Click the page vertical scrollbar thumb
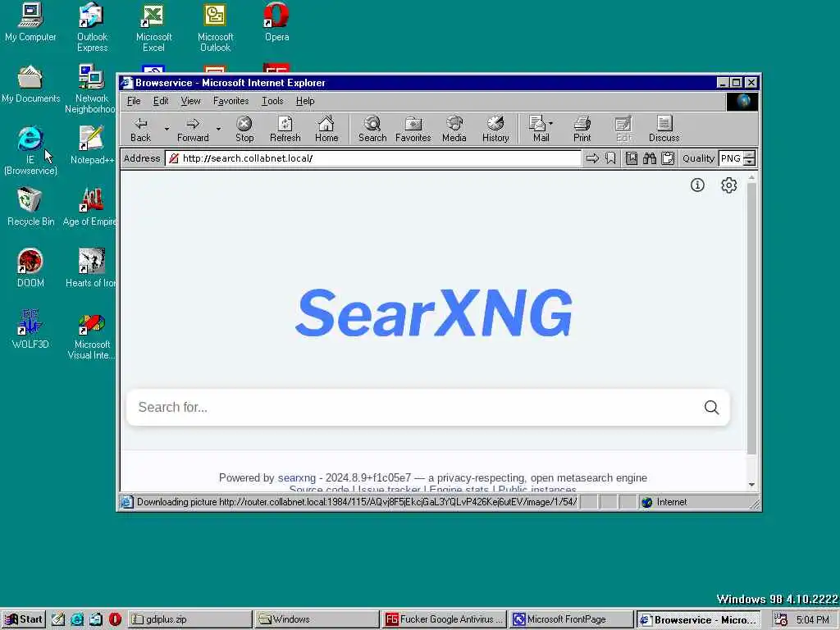 point(751,318)
